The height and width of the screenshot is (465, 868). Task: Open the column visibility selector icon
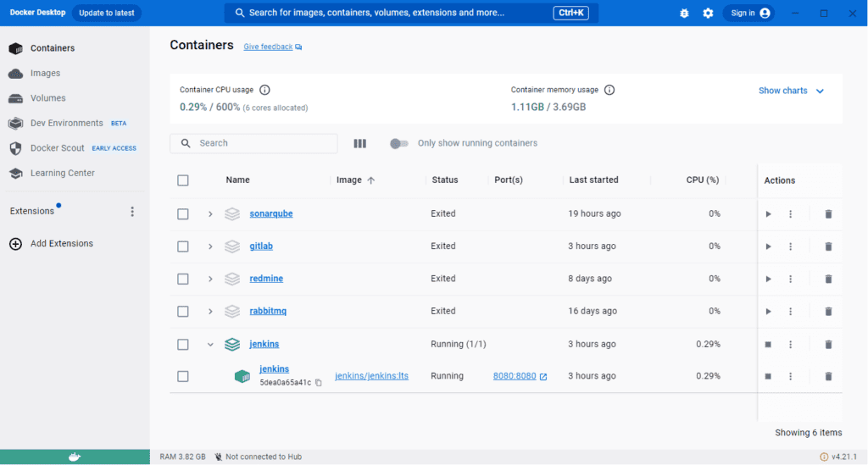coord(359,144)
